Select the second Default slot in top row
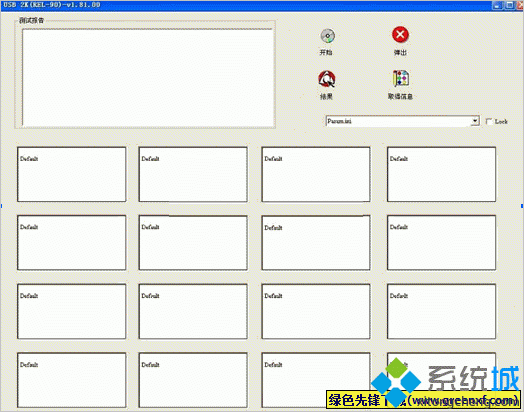Screen dimensions: 524x412 193,174
